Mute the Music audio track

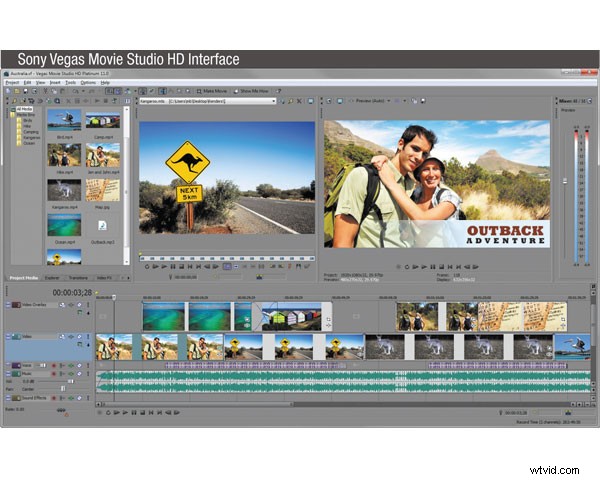pos(79,374)
